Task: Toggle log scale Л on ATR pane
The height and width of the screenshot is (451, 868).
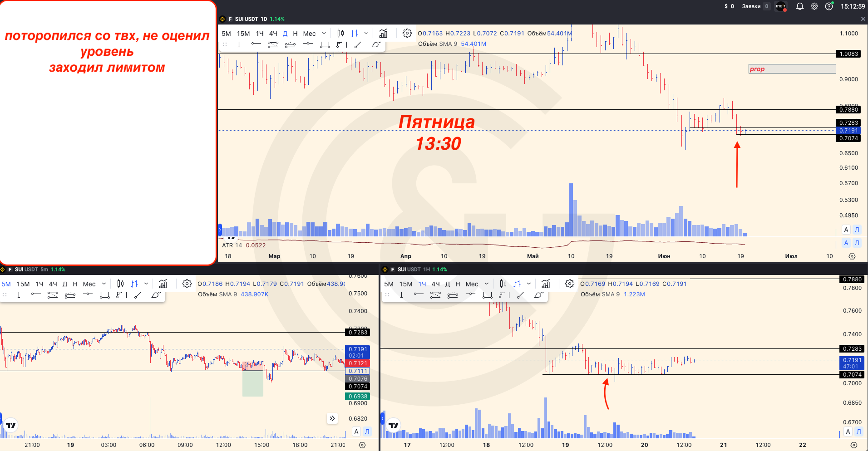Action: [x=857, y=243]
